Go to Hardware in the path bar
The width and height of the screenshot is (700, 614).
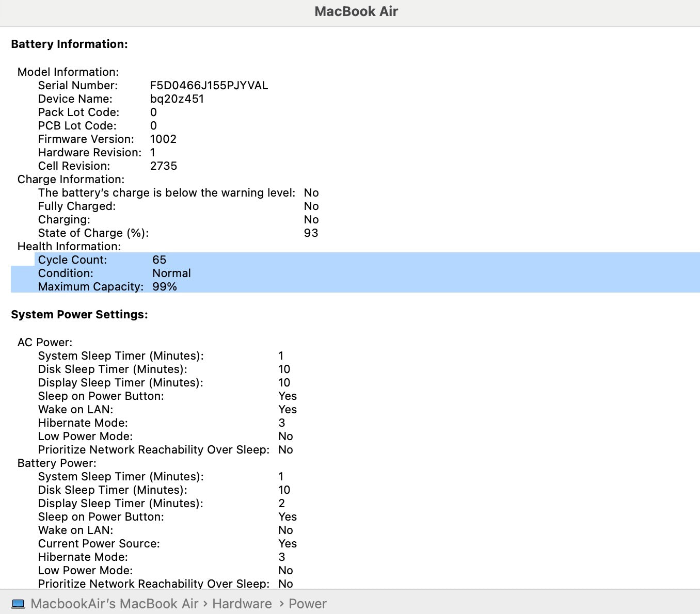[242, 604]
